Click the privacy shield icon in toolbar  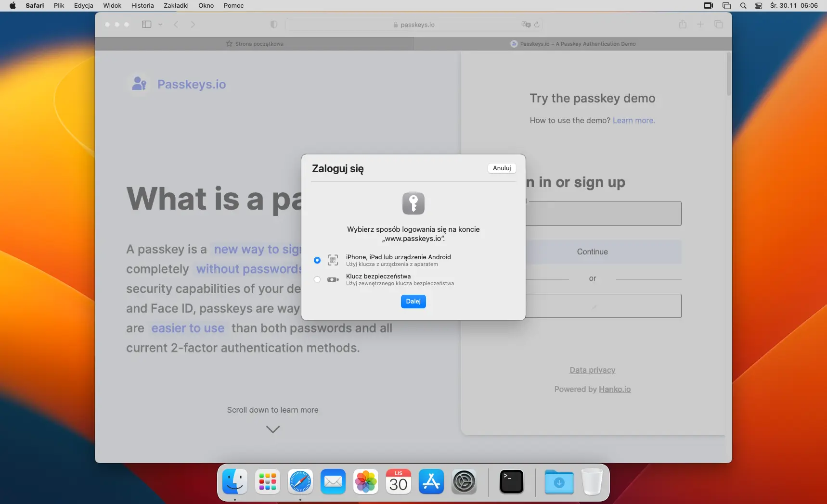click(273, 25)
